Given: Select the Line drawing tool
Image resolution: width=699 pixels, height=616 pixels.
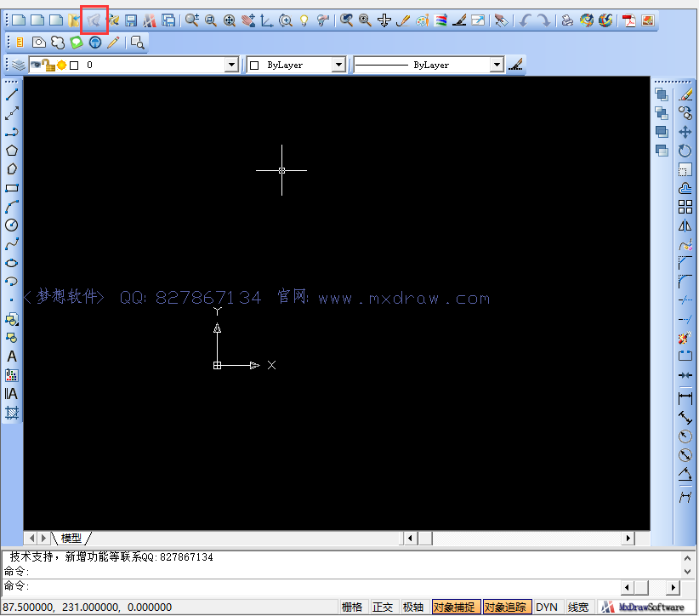Looking at the screenshot, I should 12,94.
